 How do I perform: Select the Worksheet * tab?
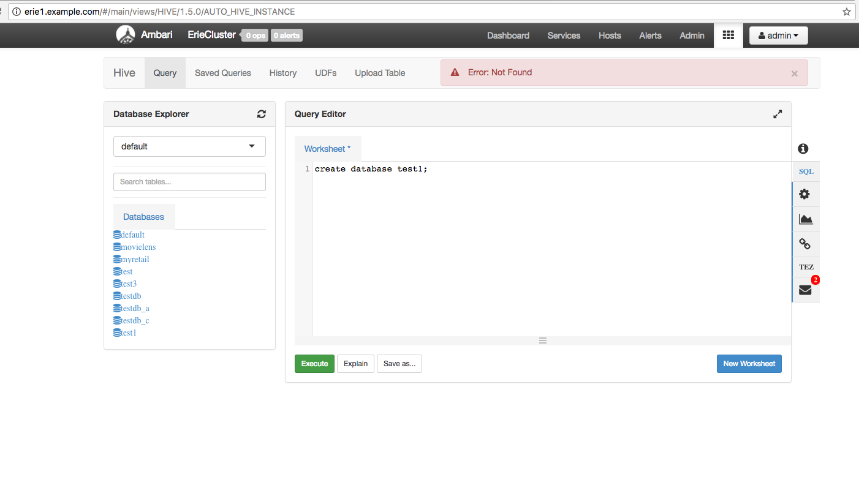pyautogui.click(x=328, y=149)
